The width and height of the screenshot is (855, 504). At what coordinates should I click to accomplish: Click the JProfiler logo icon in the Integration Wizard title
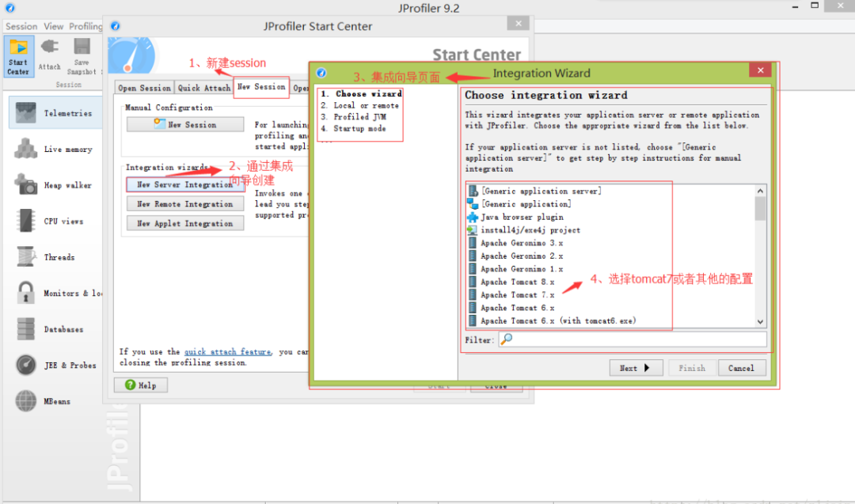point(321,73)
